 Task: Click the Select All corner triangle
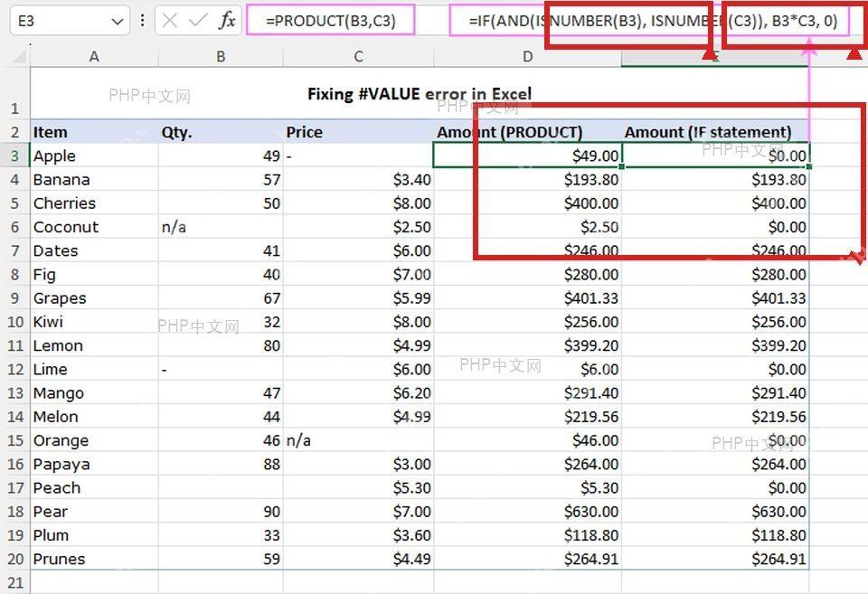[x=19, y=56]
